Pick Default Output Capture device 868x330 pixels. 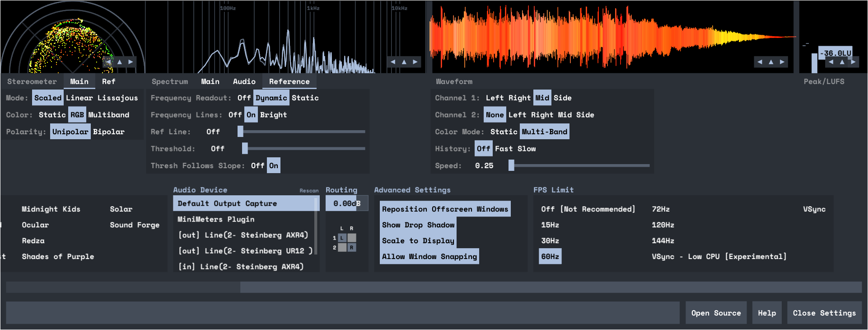coord(227,204)
